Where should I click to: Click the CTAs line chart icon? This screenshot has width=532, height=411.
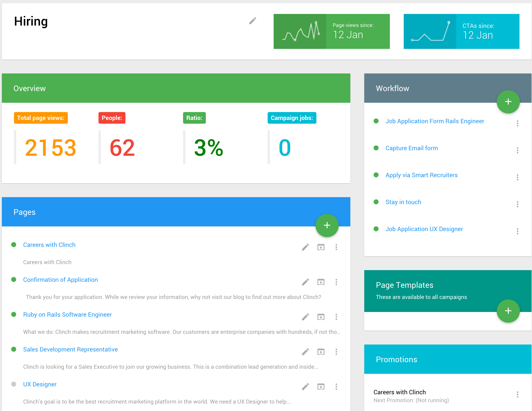click(x=430, y=31)
